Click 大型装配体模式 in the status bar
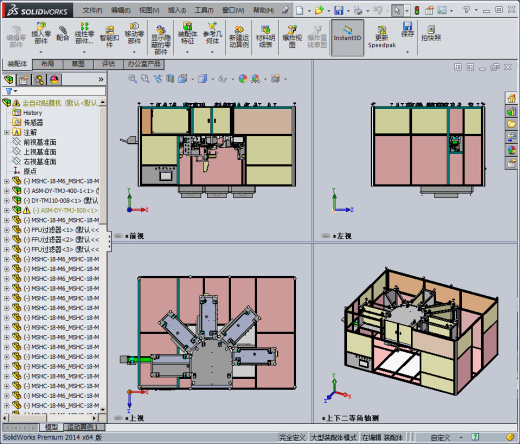520x444 pixels. [333, 437]
